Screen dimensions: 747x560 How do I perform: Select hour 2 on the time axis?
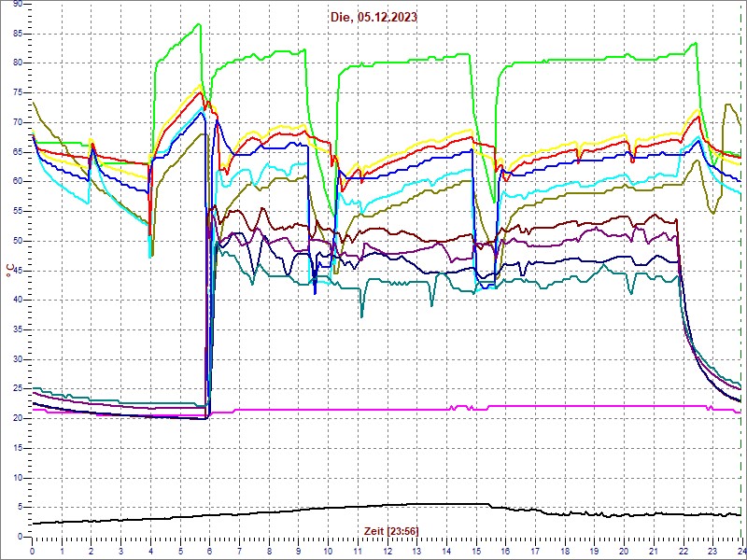(x=92, y=552)
